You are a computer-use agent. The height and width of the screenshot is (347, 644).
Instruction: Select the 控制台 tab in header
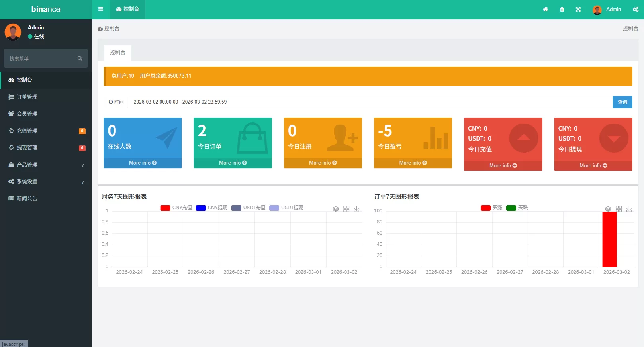click(127, 9)
